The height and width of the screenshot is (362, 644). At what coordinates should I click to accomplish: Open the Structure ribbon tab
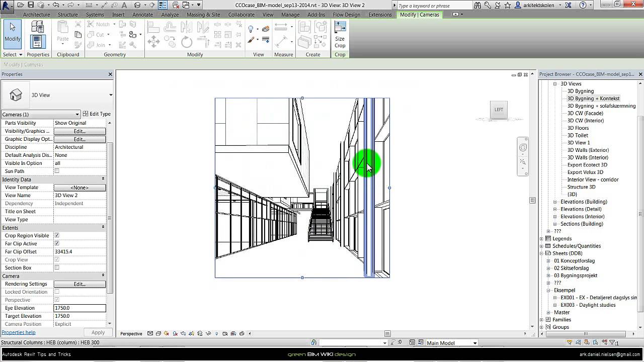click(67, 15)
